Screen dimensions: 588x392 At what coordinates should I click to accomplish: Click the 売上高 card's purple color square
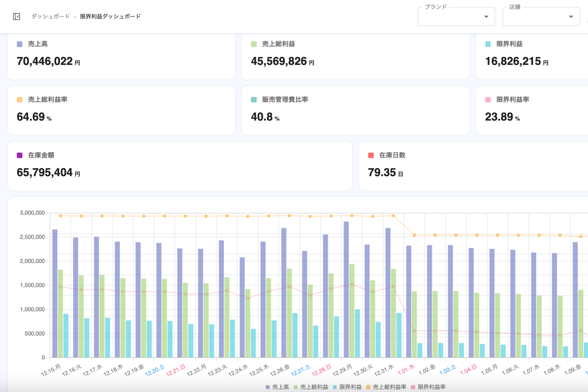[20, 44]
